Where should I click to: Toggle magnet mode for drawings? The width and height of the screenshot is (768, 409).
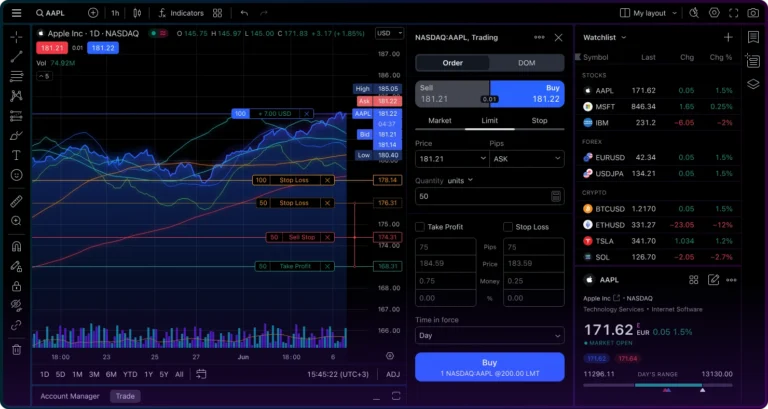tap(17, 246)
